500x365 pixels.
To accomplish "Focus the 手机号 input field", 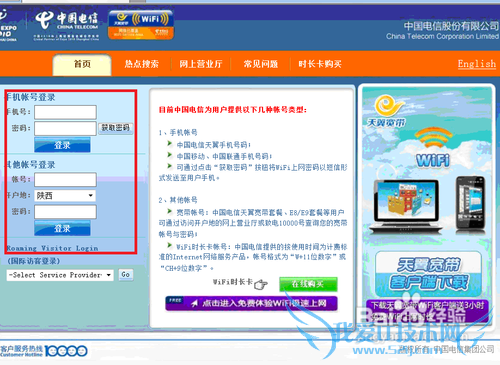I will click(65, 112).
